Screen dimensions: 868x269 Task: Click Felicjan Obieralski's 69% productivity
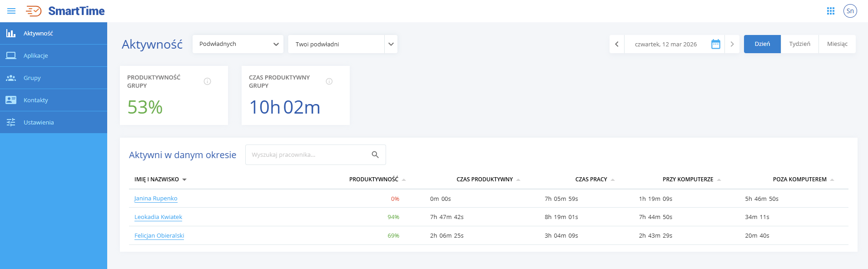393,236
